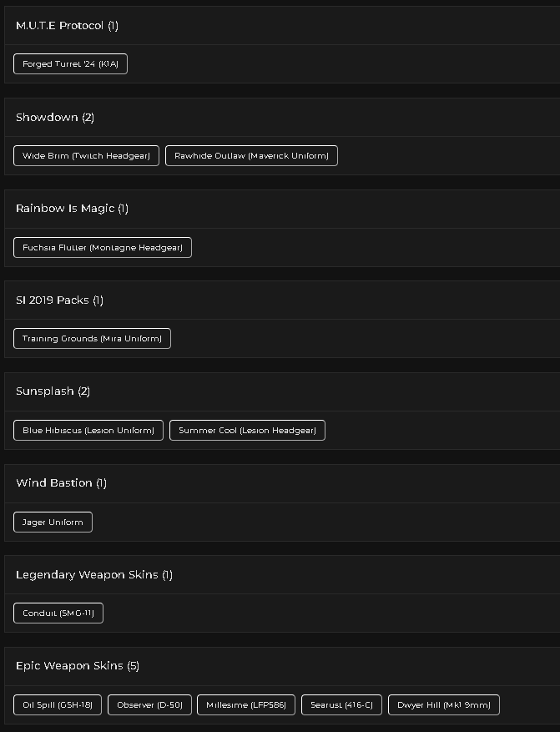Click Blue Hibiscus (Lesion Uniform) tag

[x=88, y=431]
